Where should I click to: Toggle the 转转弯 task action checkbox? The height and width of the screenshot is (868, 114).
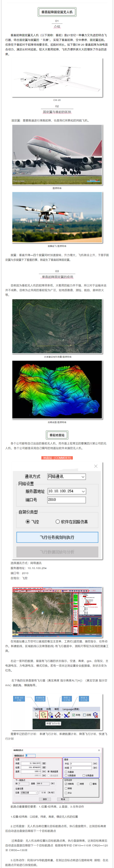(x=66, y=784)
